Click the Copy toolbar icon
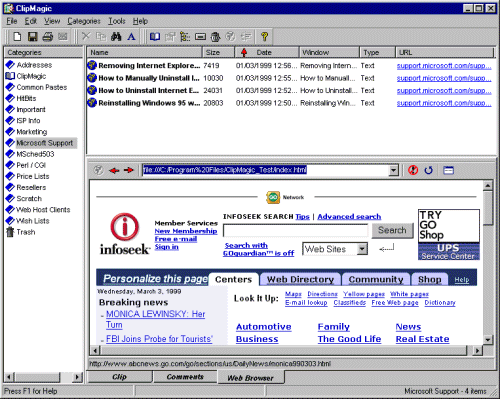The width and height of the screenshot is (500, 399). [101, 36]
